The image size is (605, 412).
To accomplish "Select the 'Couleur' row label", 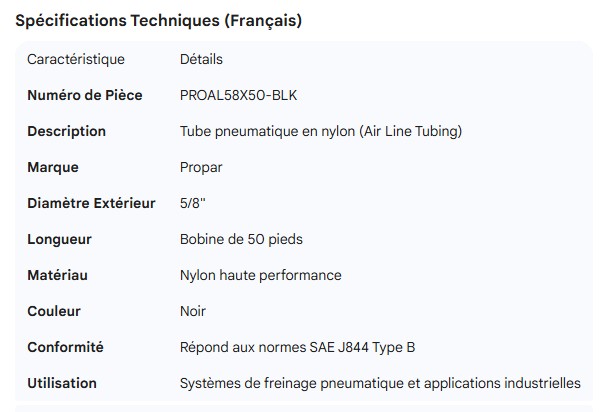I will pos(54,311).
